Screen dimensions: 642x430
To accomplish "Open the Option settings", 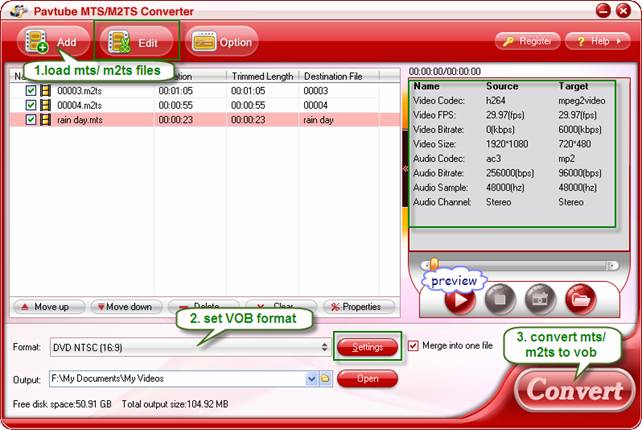I will [x=222, y=42].
